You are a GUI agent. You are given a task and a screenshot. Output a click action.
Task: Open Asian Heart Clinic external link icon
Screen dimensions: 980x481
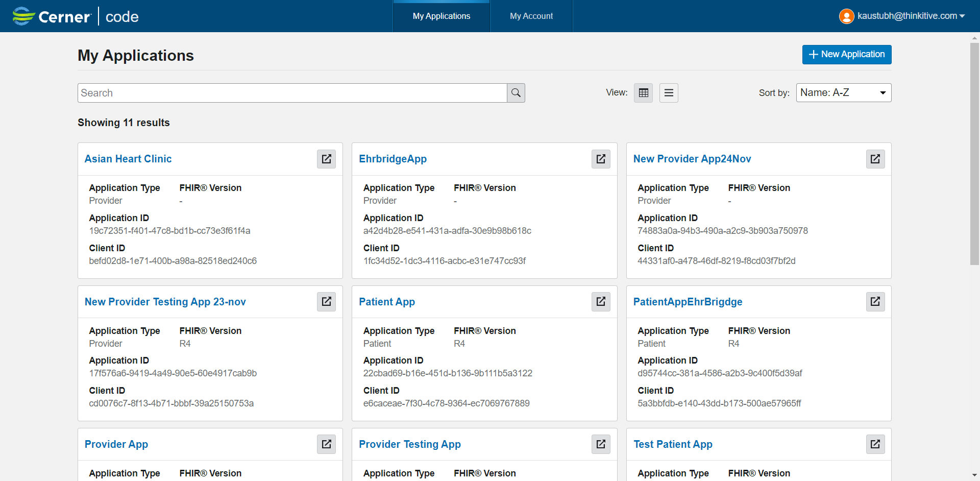click(326, 159)
